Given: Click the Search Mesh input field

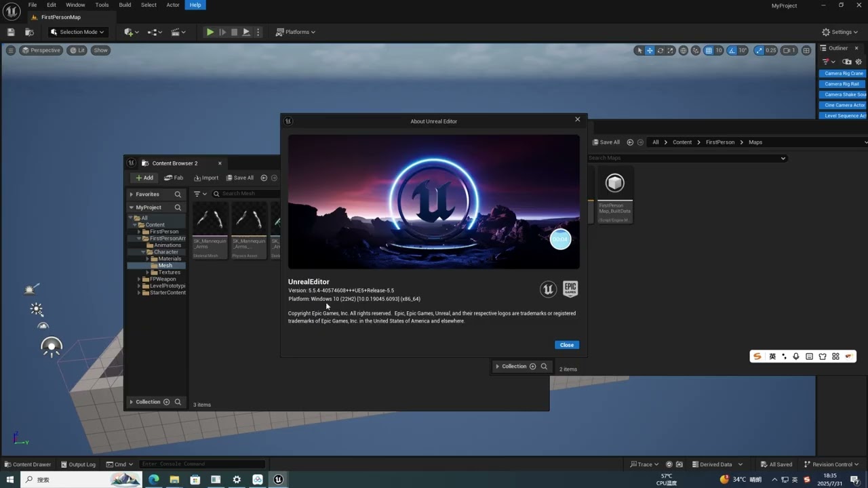Looking at the screenshot, I should 245,194.
